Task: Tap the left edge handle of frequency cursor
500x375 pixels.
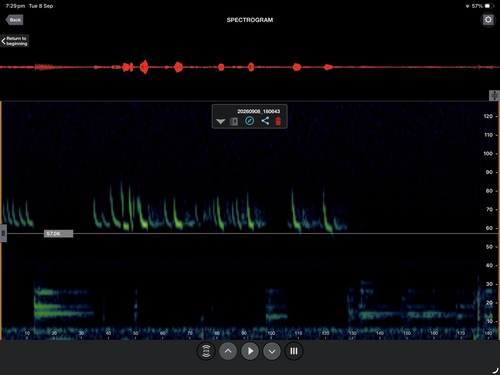Action: (3, 233)
